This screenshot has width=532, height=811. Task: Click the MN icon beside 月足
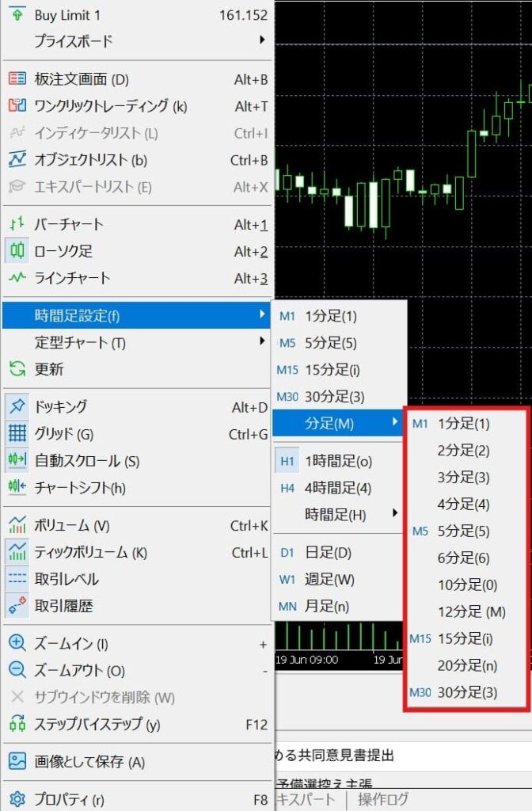click(x=287, y=606)
